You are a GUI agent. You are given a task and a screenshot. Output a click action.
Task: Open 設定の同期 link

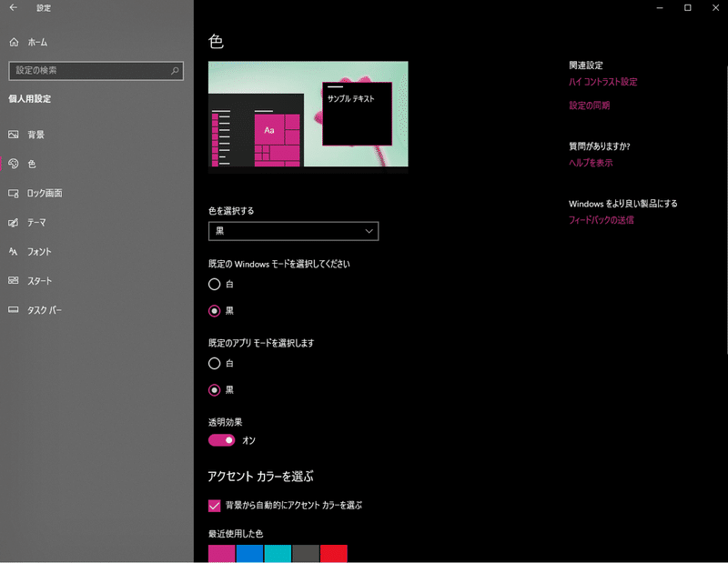click(589, 106)
